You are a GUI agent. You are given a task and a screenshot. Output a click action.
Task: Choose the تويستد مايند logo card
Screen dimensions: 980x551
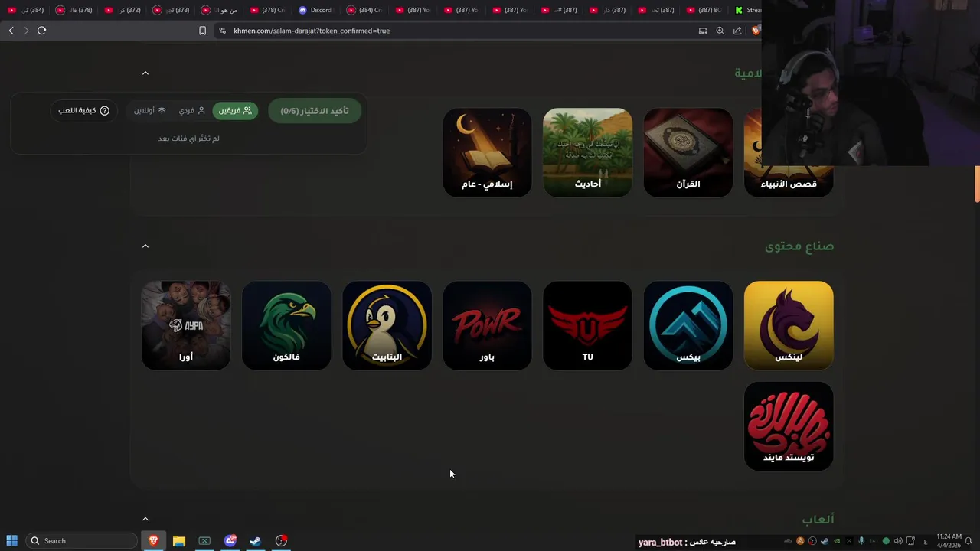tap(789, 426)
